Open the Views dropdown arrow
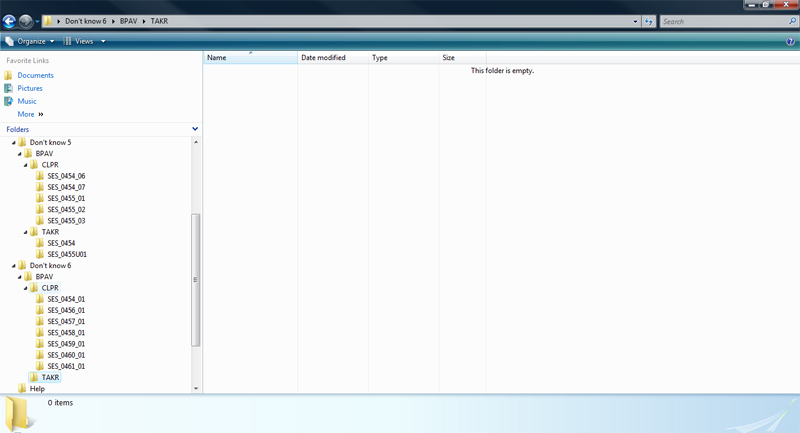 (x=103, y=41)
